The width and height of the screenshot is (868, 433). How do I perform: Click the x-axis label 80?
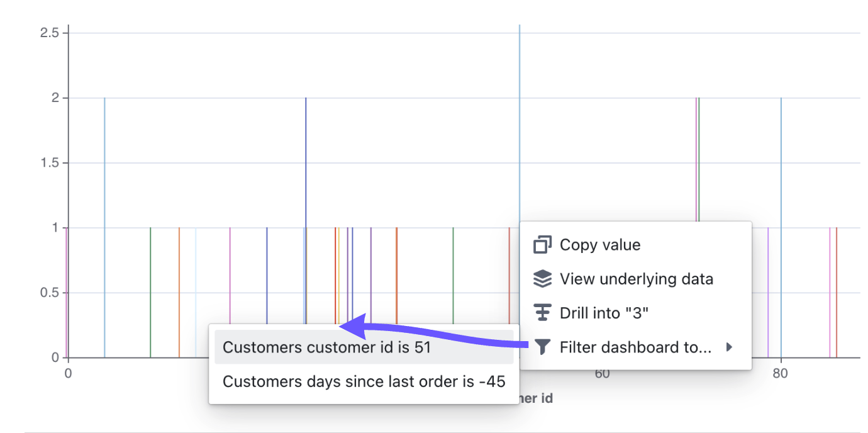(x=781, y=373)
